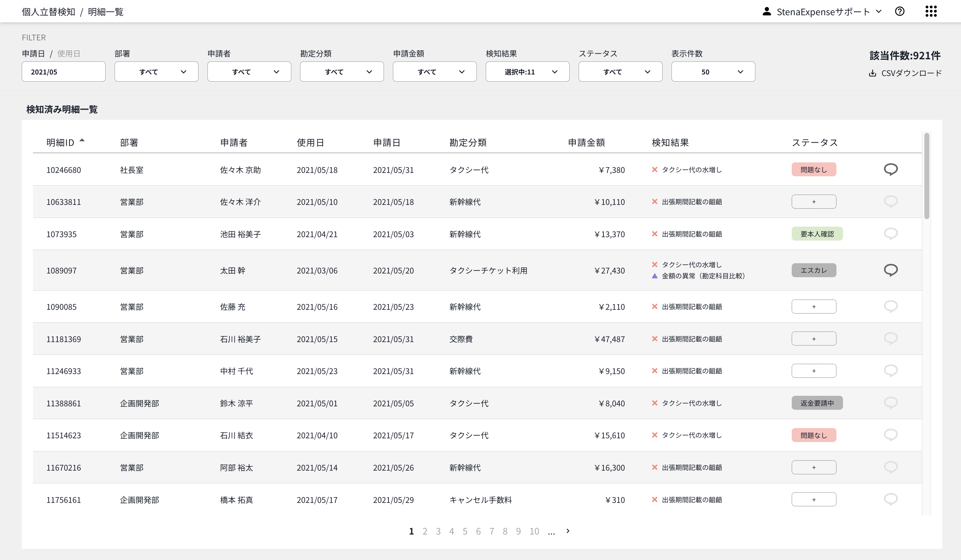Image resolution: width=961 pixels, height=560 pixels.
Task: Expand the 部署 filter dropdown
Action: point(156,72)
